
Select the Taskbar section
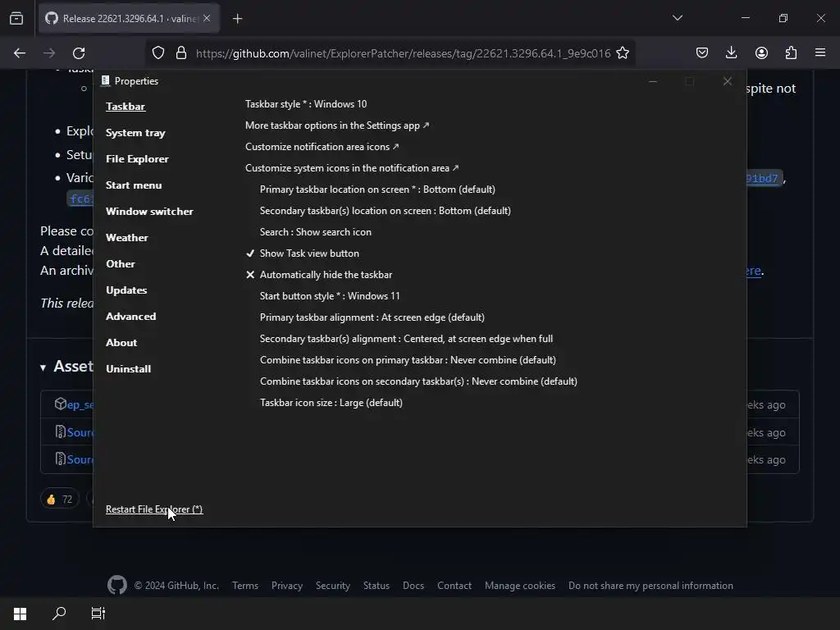click(126, 106)
